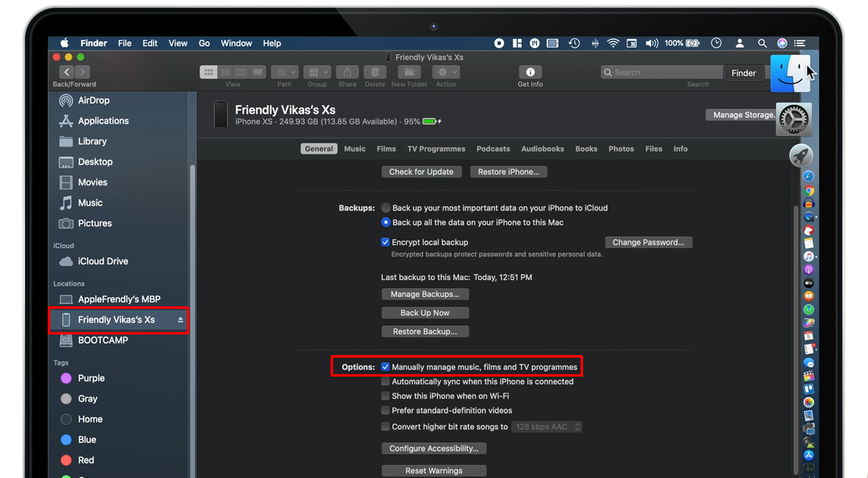Open Spotlight search in menu bar
Viewport: 868px width, 478px height.
point(762,43)
